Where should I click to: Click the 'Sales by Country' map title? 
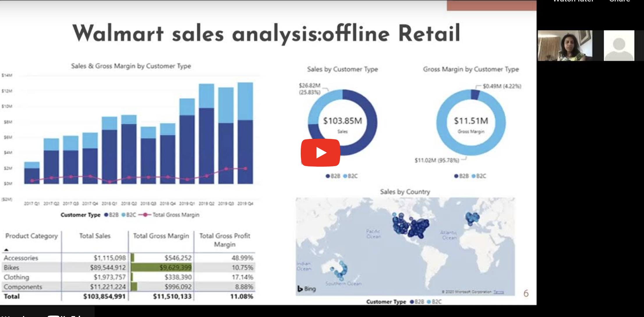tap(405, 192)
